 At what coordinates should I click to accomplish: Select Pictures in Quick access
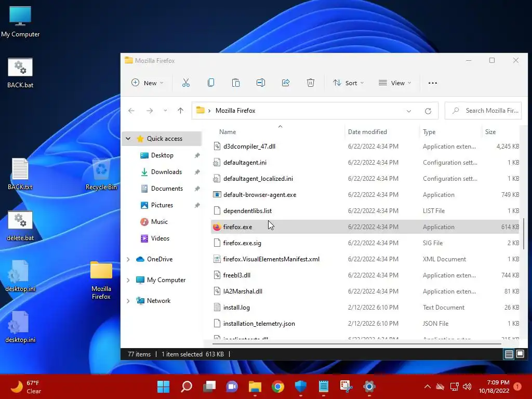tap(162, 205)
